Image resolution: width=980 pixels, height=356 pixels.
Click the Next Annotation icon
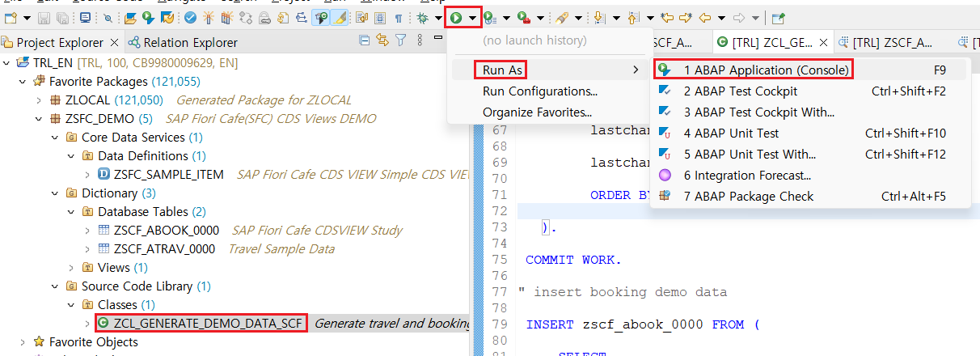pyautogui.click(x=599, y=18)
